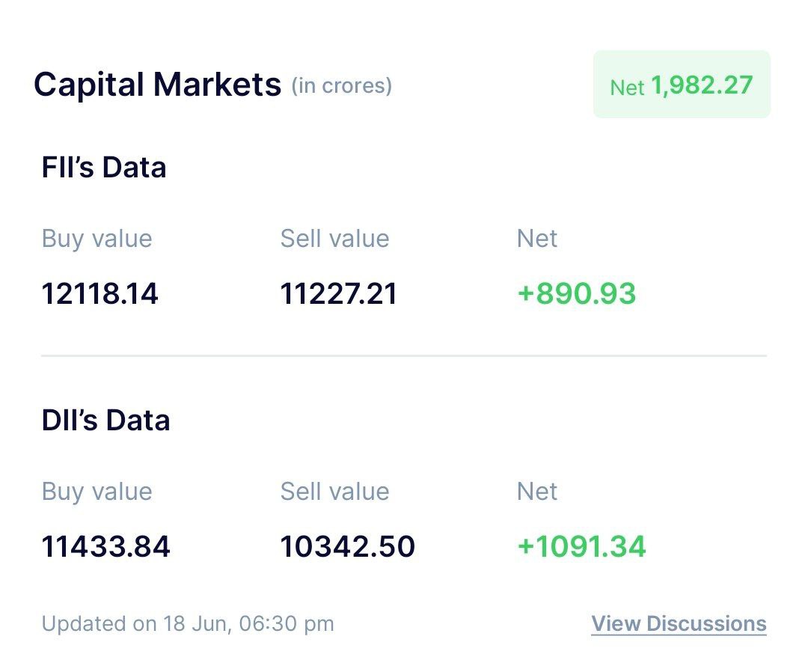This screenshot has width=808, height=672.
Task: Click the "(in crores)" unit label
Action: coord(341,85)
